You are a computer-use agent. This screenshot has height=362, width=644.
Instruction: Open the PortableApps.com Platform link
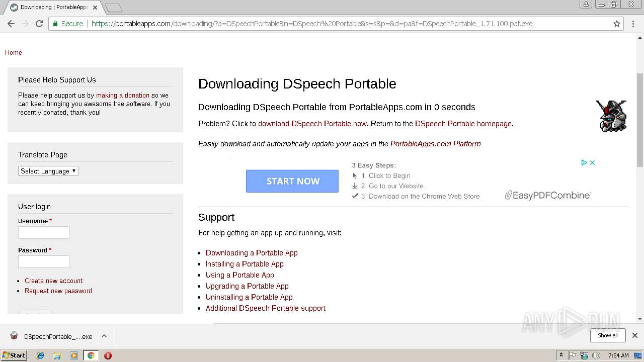[x=436, y=144]
